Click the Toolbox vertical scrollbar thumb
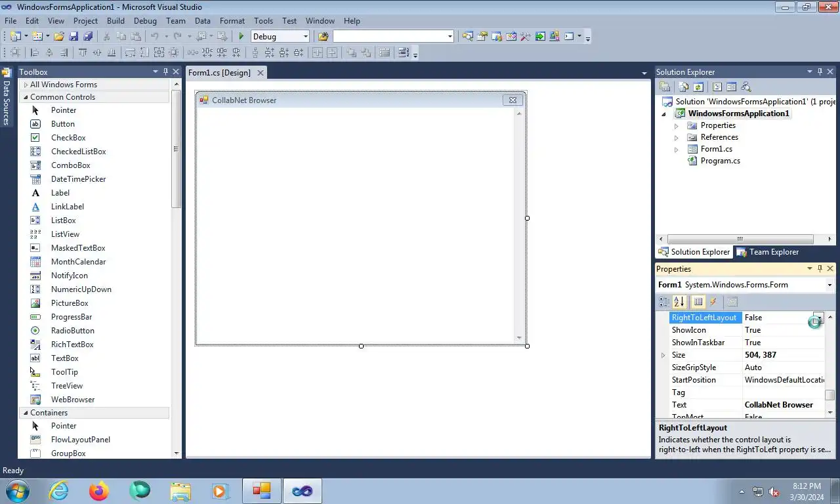Screen dimensions: 840x504 (x=176, y=150)
